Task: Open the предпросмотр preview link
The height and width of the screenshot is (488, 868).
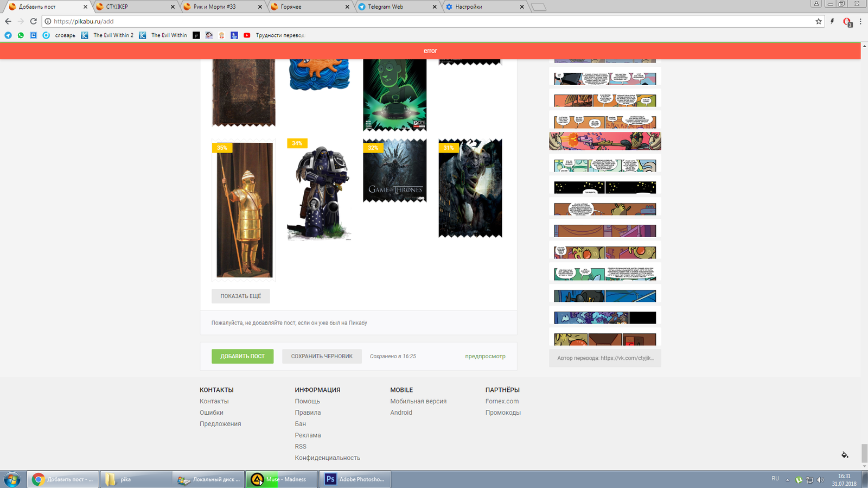Action: click(x=485, y=357)
